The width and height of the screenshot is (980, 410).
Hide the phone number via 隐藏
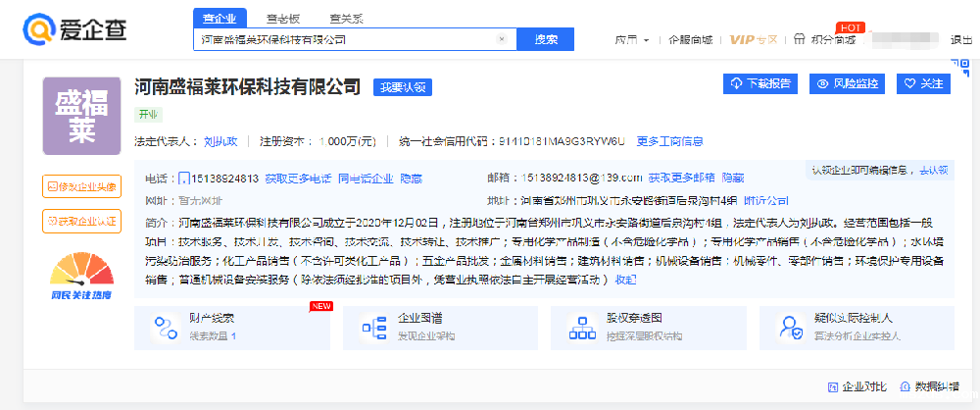point(412,179)
